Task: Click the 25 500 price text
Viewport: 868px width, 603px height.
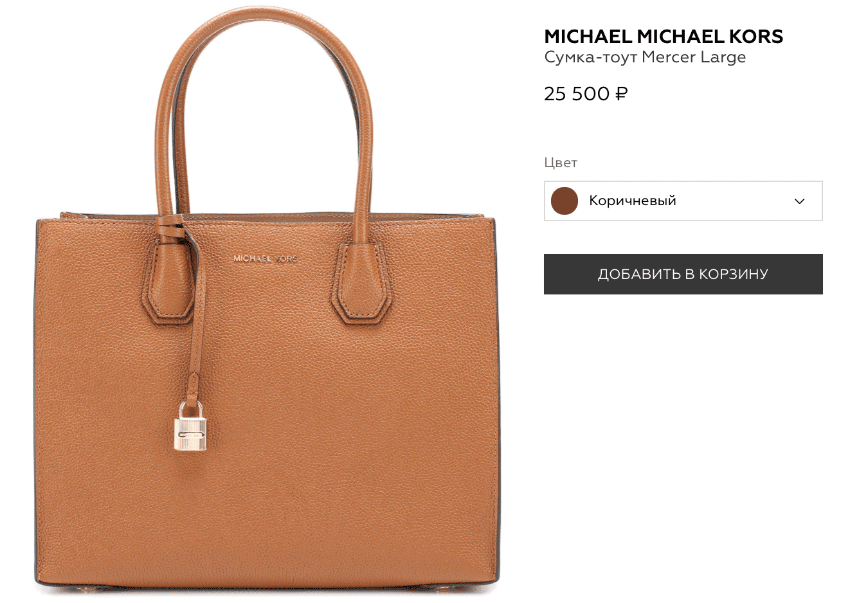Action: tap(577, 94)
